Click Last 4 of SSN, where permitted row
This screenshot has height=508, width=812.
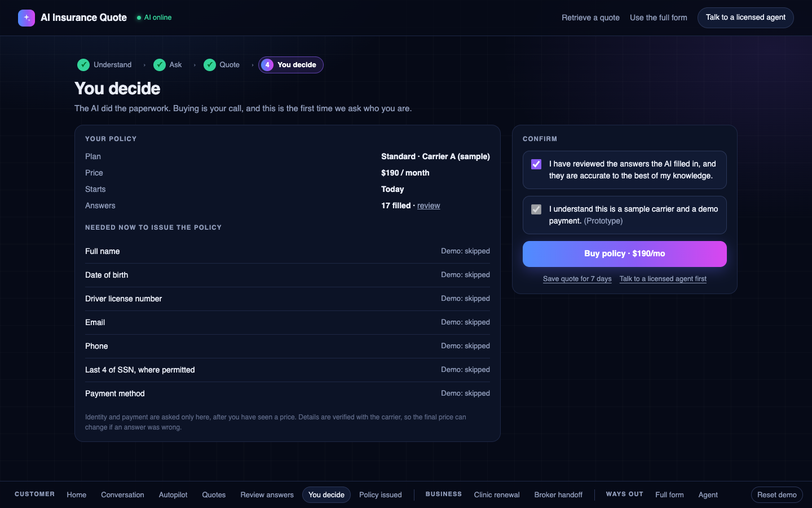coord(288,370)
